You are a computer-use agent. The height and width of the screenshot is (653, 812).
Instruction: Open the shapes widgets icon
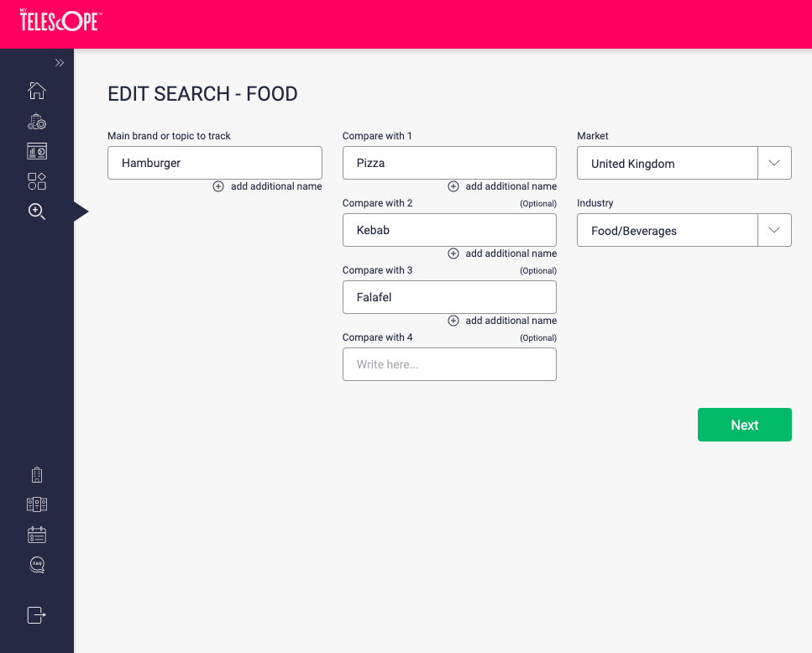pyautogui.click(x=37, y=181)
